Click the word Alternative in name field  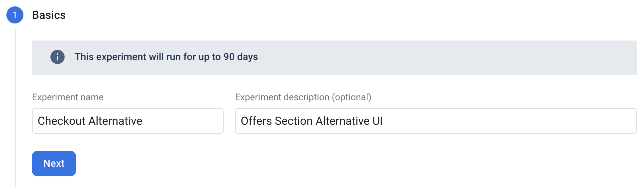click(x=115, y=121)
